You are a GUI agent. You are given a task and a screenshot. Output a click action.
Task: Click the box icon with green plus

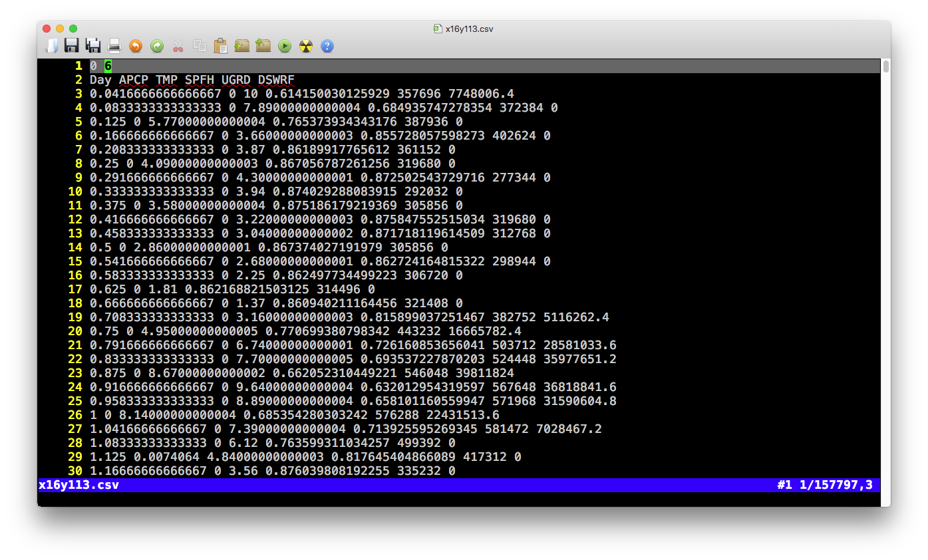click(x=263, y=46)
